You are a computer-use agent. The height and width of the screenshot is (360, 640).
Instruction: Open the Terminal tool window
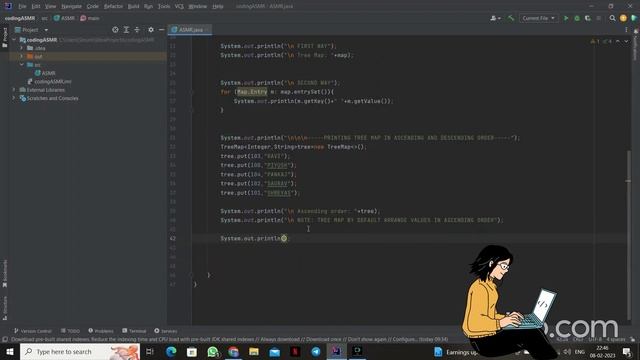click(134, 331)
